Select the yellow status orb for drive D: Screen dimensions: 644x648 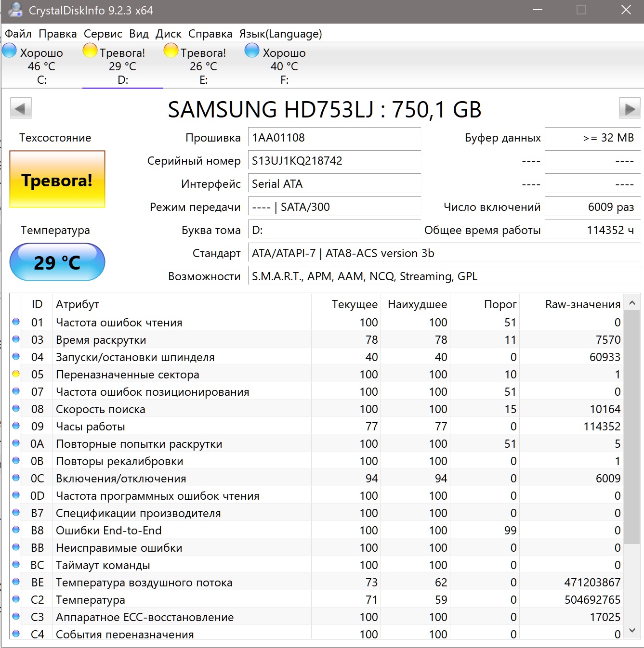[90, 51]
